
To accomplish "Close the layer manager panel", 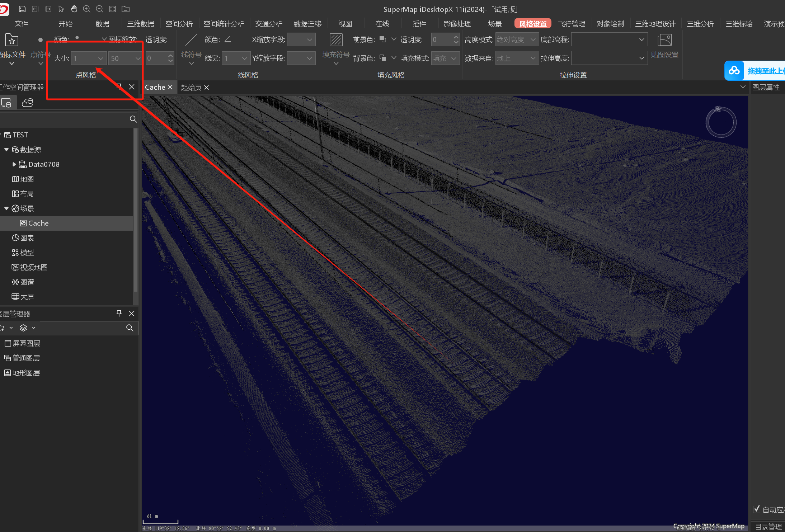I will [132, 314].
